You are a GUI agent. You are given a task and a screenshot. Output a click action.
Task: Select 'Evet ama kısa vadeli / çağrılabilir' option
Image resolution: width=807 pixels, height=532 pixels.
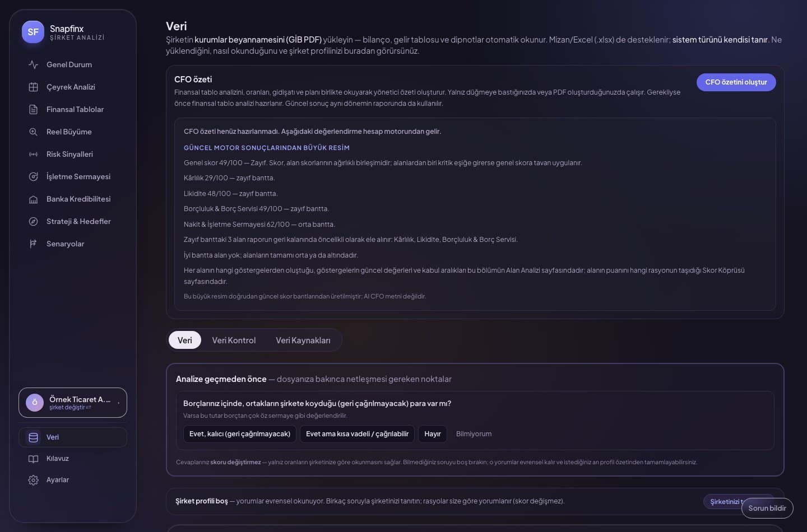click(x=357, y=434)
